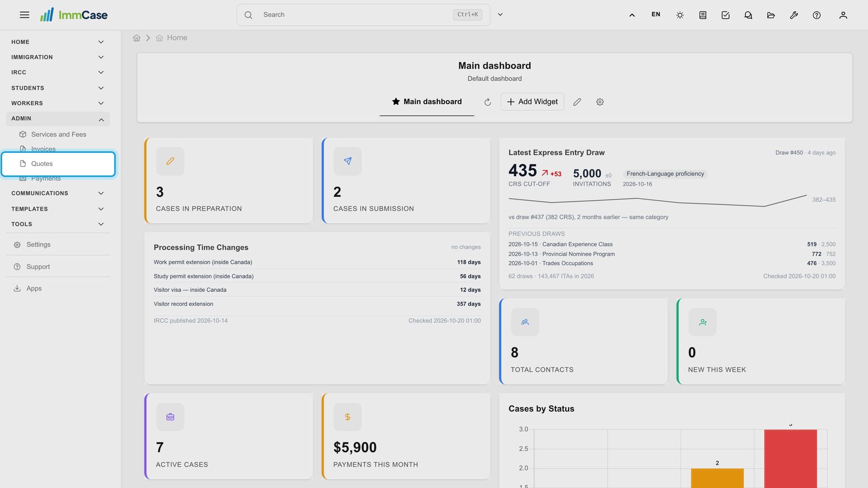Screen dimensions: 868x488
Task: Open the folder icon in header
Action: (x=771, y=15)
